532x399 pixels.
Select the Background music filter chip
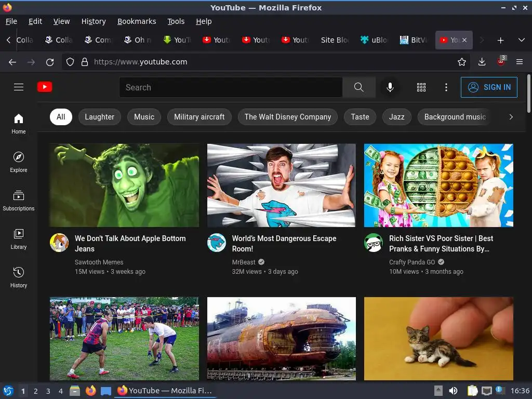[x=455, y=117]
